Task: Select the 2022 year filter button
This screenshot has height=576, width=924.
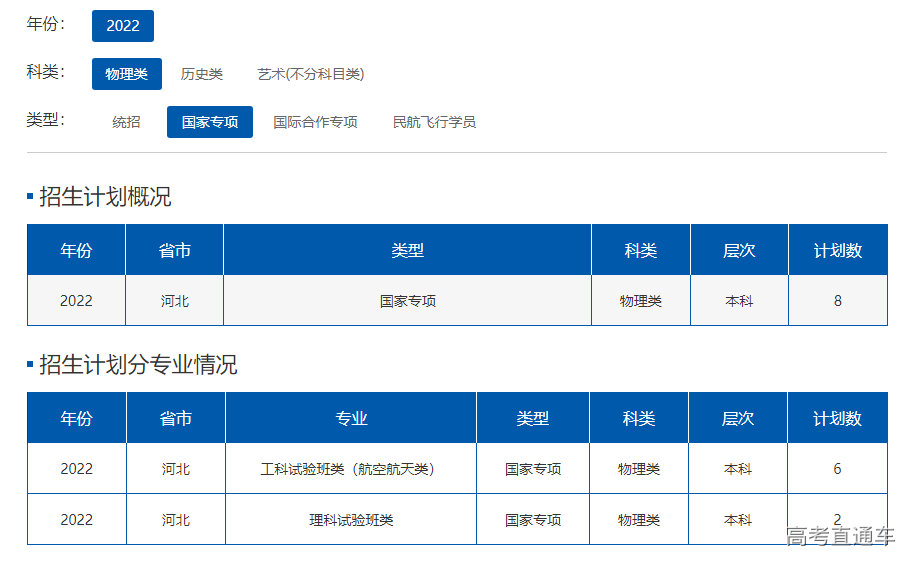Action: [x=123, y=26]
